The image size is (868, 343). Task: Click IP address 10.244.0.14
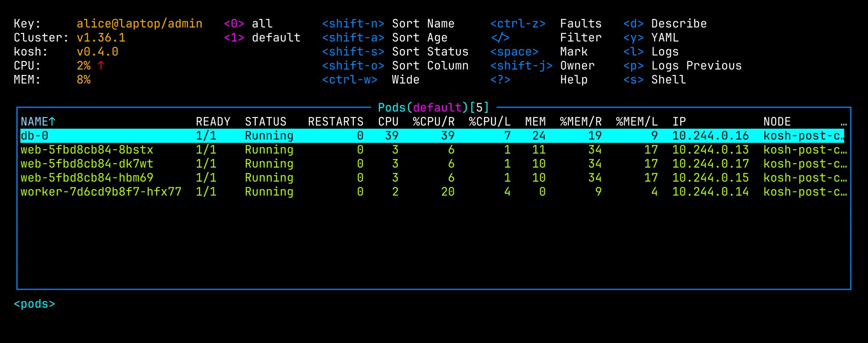pos(710,192)
